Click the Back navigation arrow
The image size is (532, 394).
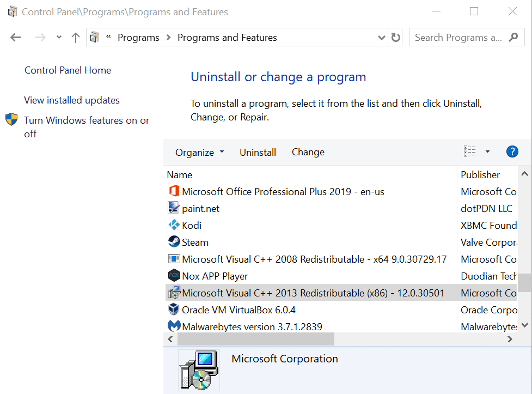[x=16, y=38]
